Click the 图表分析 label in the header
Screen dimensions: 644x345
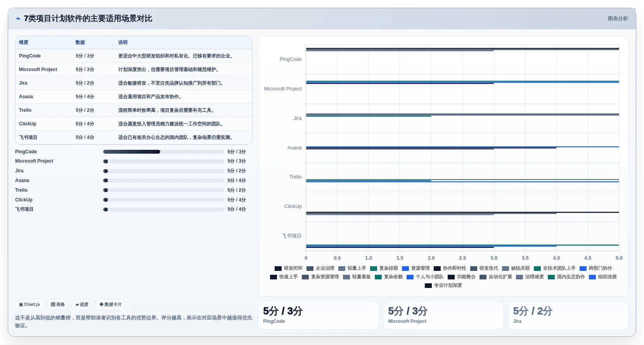[x=618, y=19]
